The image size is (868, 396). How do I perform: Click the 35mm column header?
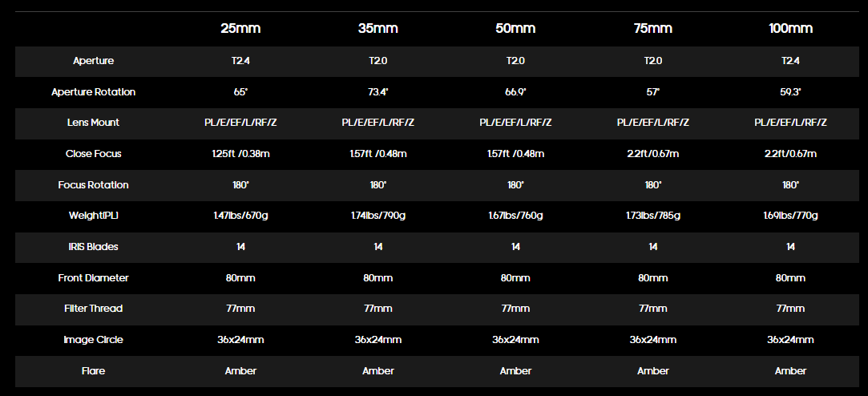coord(378,29)
